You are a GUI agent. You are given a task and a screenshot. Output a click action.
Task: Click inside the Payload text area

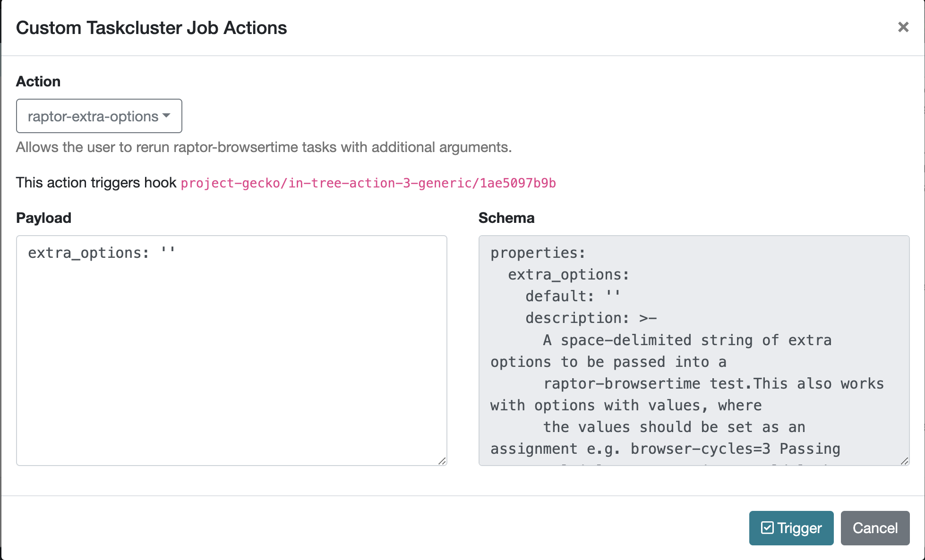pos(231,359)
